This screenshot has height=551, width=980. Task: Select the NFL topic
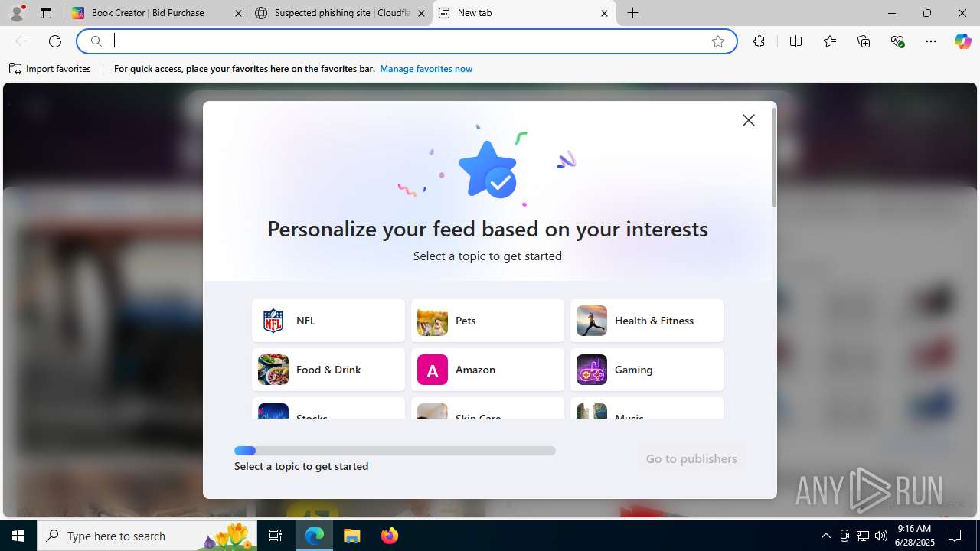(328, 321)
